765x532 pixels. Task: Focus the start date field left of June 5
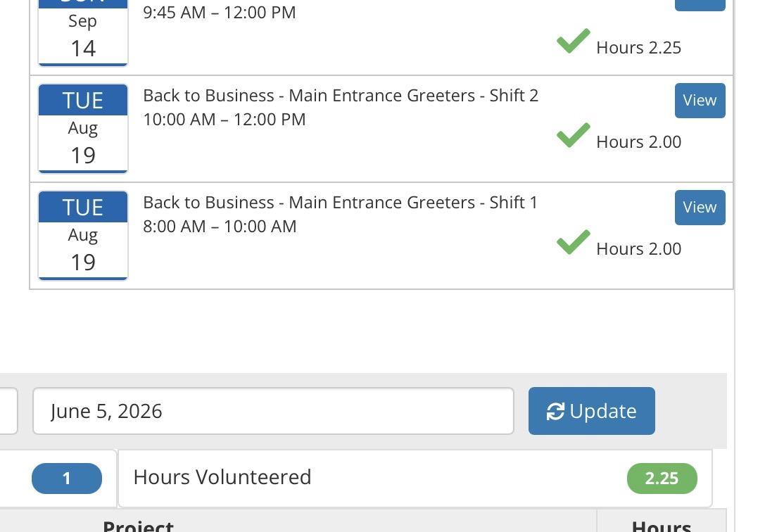(7, 411)
